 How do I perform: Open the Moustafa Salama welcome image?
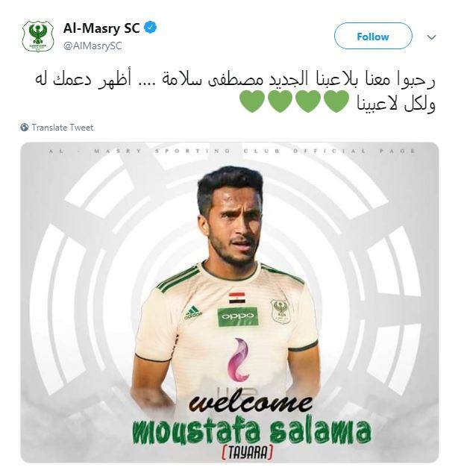pos(230,302)
